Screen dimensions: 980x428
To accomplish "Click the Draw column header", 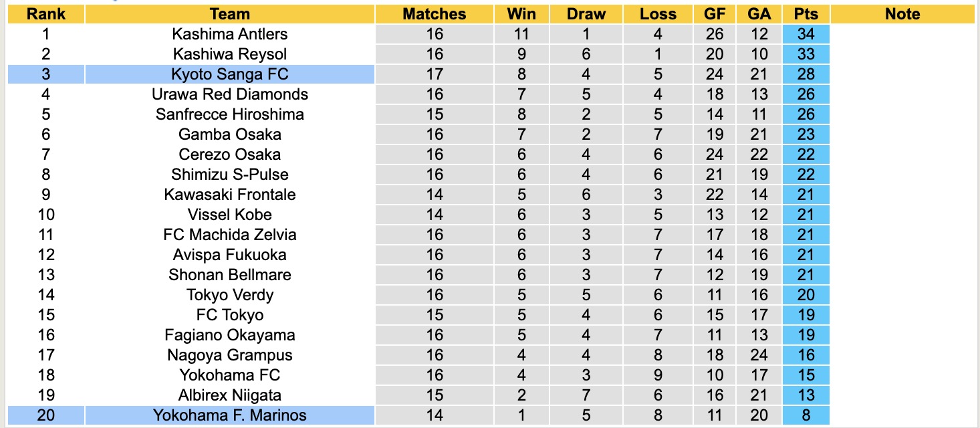I will pos(586,14).
